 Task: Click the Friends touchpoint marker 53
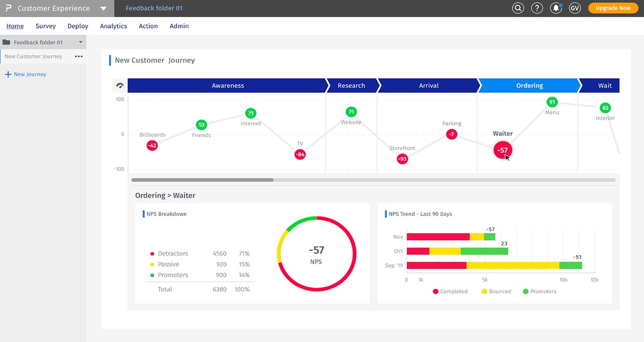coord(201,125)
